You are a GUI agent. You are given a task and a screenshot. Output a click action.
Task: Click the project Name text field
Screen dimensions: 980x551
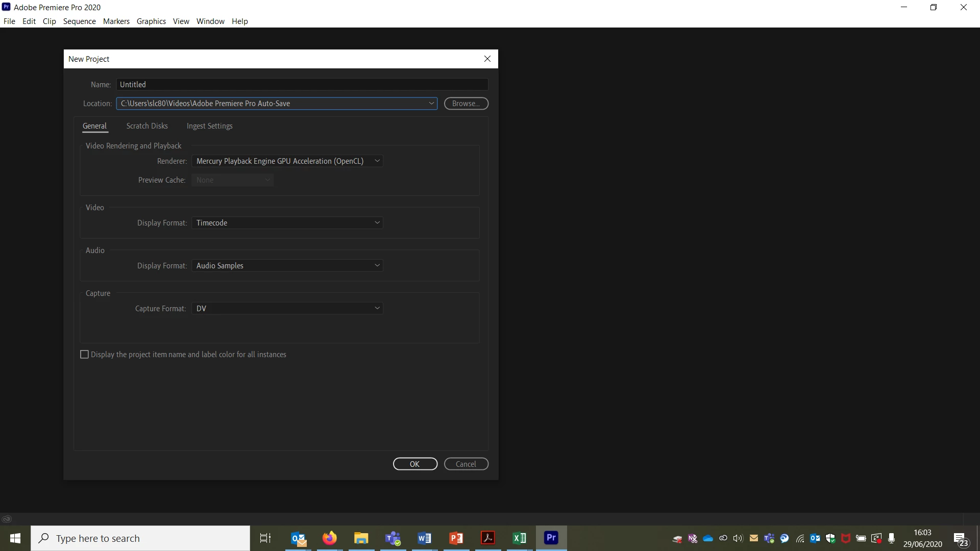pos(302,85)
